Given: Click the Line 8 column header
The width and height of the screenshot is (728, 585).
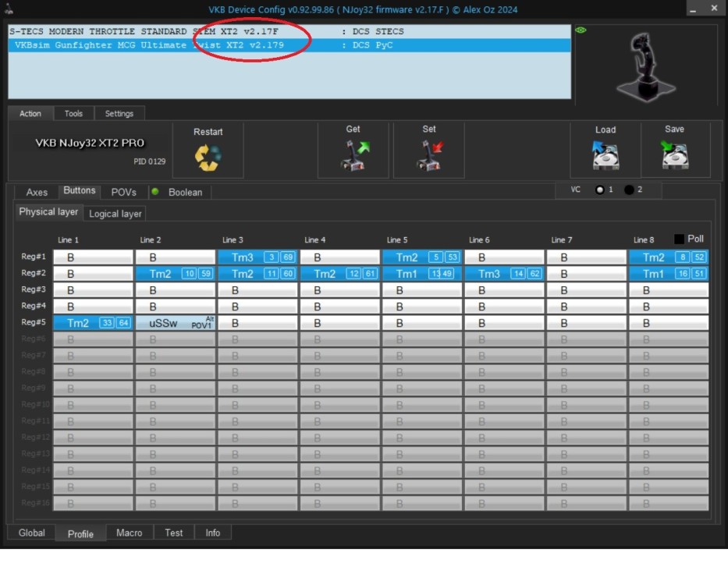Looking at the screenshot, I should [644, 239].
